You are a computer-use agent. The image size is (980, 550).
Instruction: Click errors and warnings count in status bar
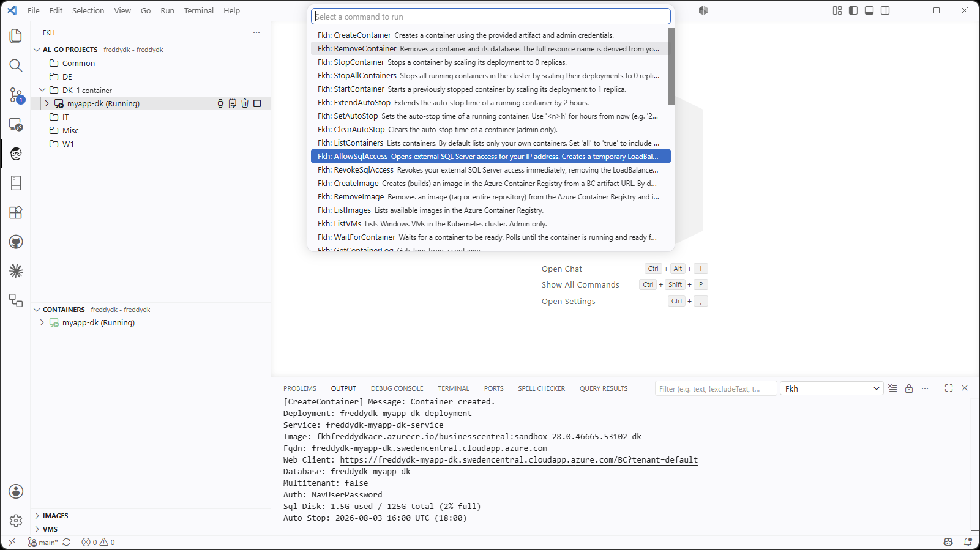99,542
